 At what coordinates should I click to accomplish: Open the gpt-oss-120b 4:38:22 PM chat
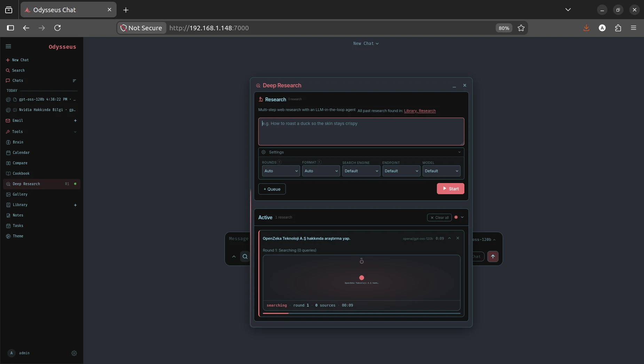tap(41, 100)
